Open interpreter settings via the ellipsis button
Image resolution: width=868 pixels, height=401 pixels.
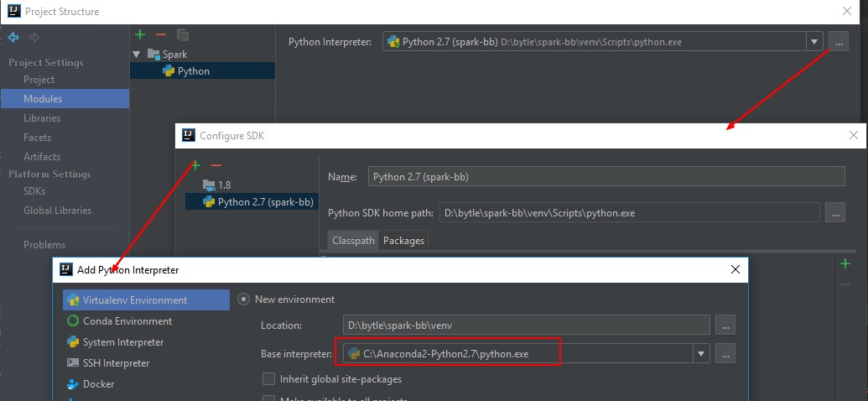(838, 41)
